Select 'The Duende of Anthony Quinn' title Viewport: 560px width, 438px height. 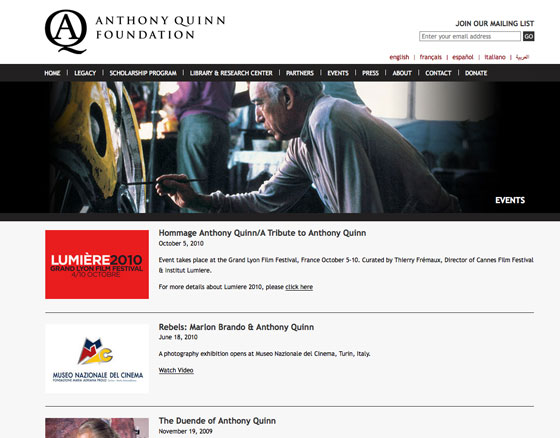(x=217, y=421)
